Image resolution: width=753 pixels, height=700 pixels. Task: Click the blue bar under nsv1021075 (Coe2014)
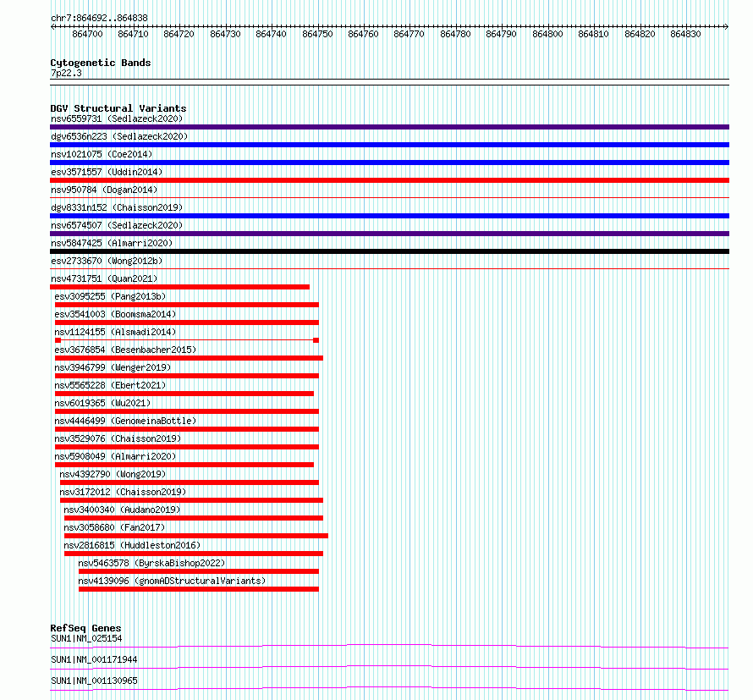389,163
